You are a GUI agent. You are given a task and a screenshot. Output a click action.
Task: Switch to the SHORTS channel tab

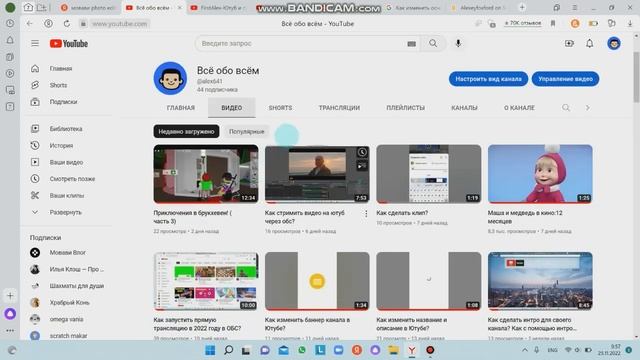point(280,108)
